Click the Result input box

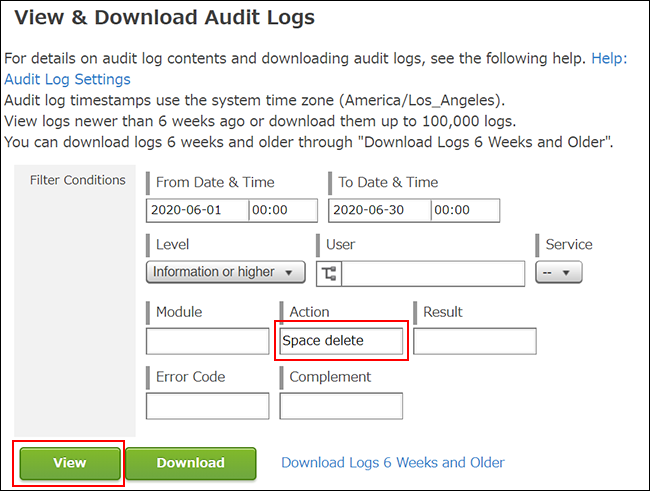pyautogui.click(x=475, y=341)
